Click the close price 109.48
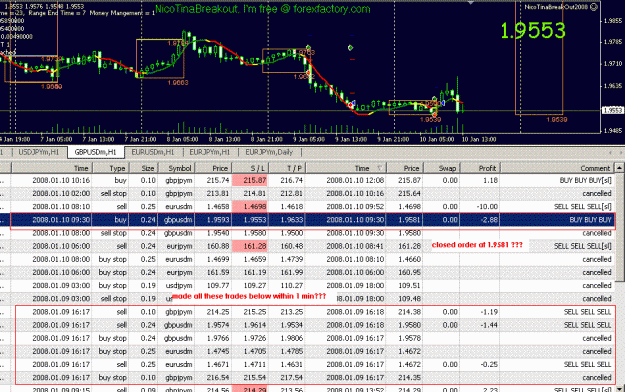625x392 pixels. (409, 299)
